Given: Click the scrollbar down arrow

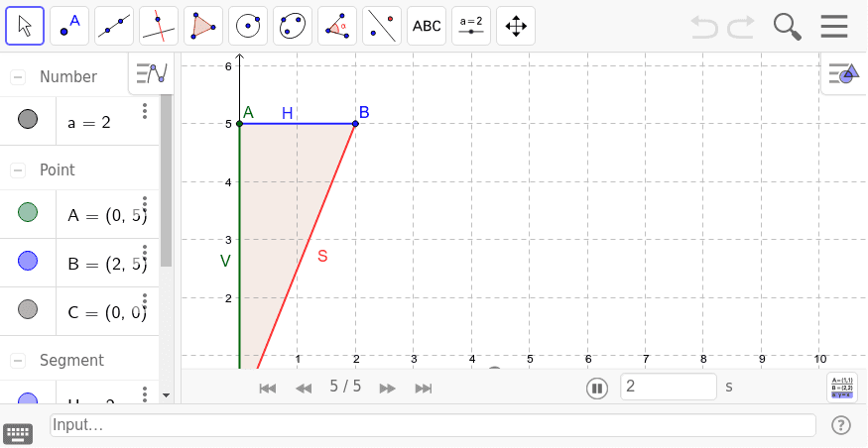Looking at the screenshot, I should click(166, 394).
